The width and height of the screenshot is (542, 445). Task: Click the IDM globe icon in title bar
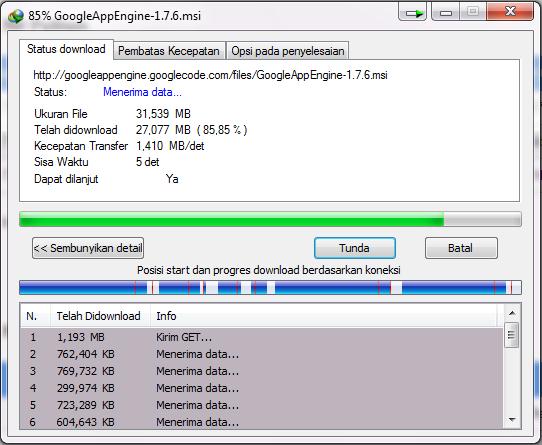click(x=16, y=16)
